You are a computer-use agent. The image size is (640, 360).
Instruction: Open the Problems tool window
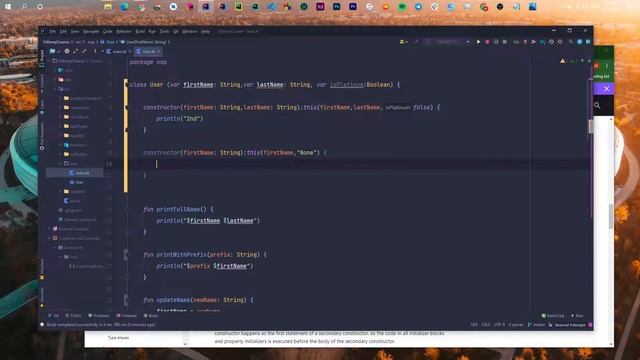tap(99, 316)
